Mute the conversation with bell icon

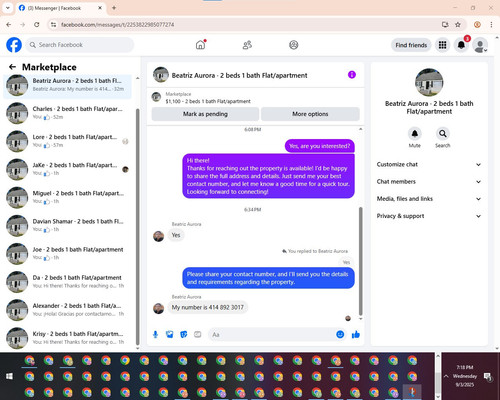click(x=415, y=134)
